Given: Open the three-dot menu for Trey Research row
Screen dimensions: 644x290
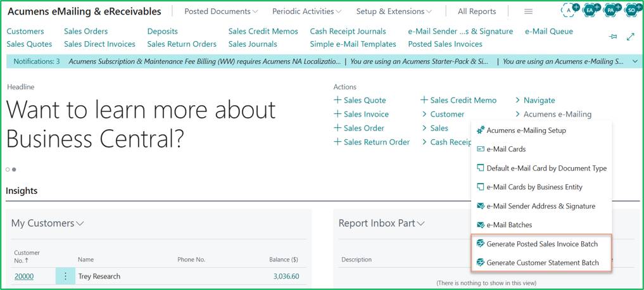Looking at the screenshot, I should point(65,276).
